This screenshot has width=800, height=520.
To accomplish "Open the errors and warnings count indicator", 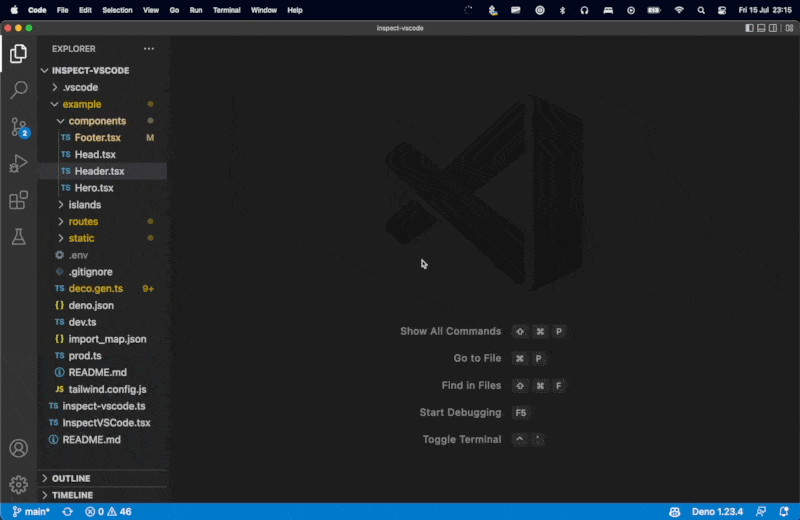I will coord(108,511).
